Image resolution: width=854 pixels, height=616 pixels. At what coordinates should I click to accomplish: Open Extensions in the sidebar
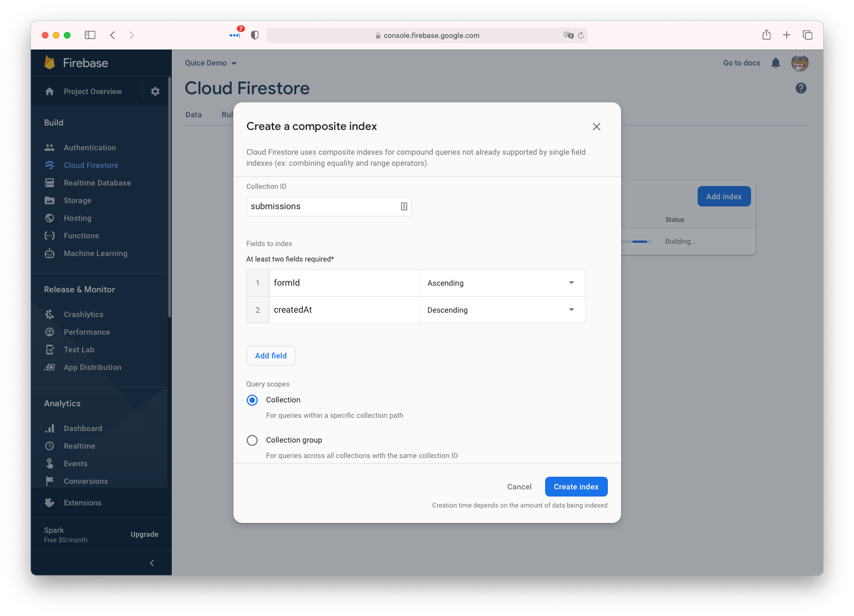click(x=83, y=503)
